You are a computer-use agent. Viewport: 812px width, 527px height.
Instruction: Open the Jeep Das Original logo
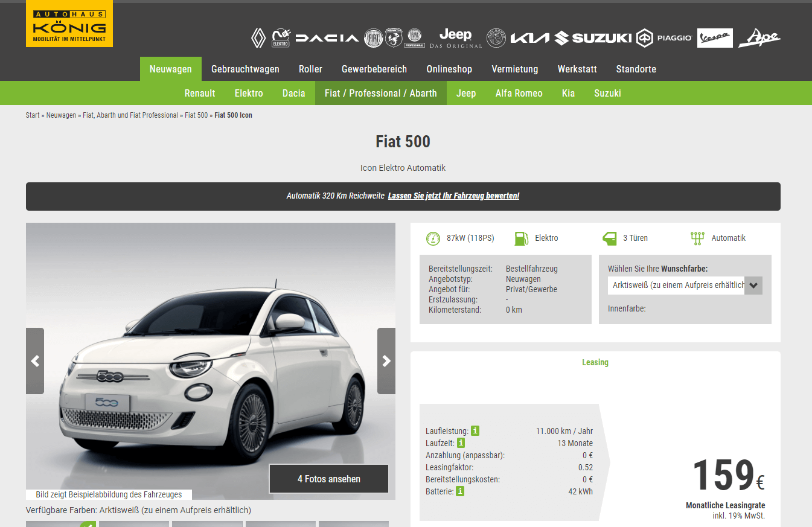tap(456, 38)
